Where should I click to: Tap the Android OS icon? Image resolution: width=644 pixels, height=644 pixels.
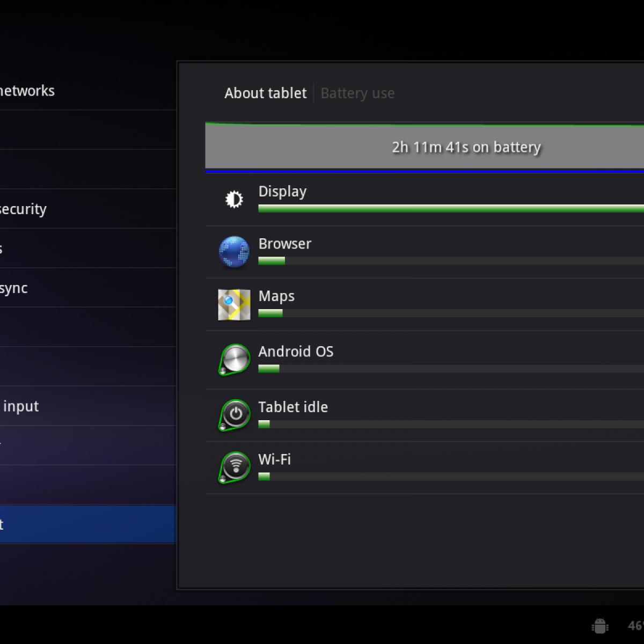(x=235, y=359)
